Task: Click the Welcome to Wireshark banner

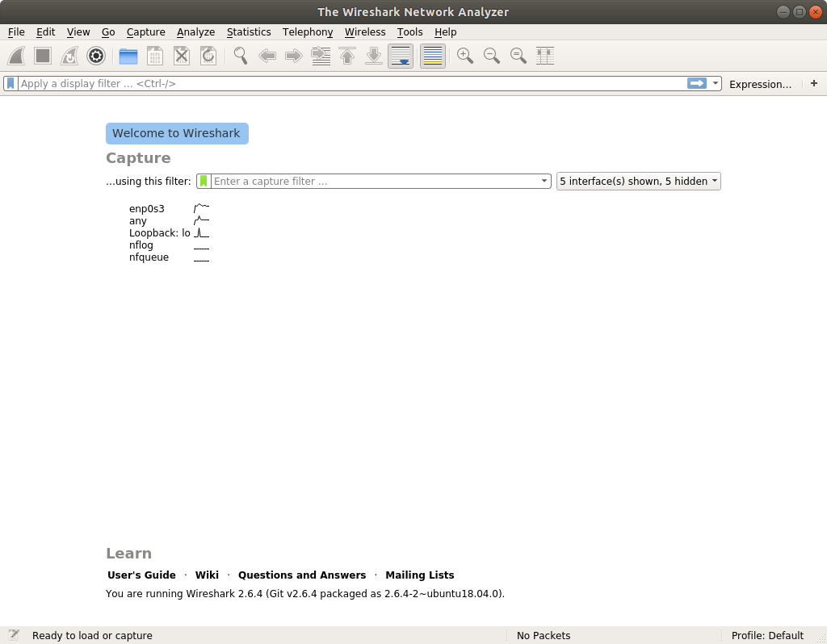Action: pos(177,133)
